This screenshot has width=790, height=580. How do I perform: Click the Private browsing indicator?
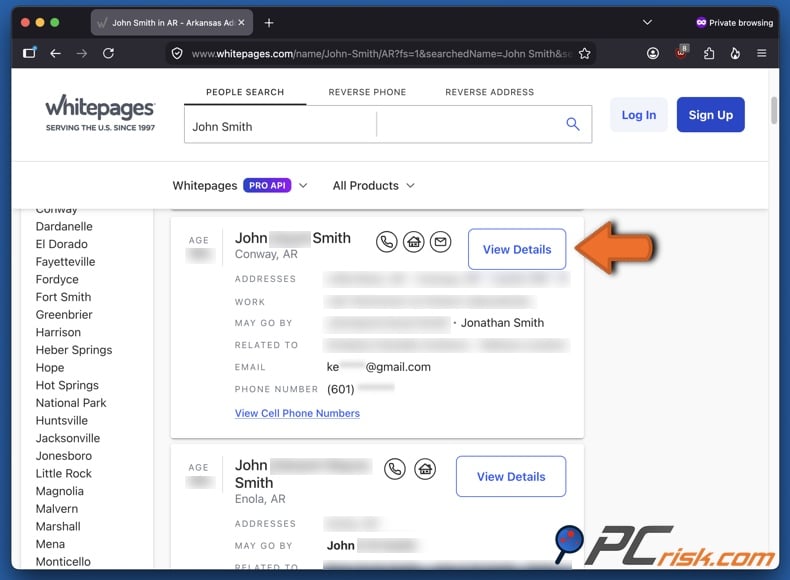[x=734, y=22]
